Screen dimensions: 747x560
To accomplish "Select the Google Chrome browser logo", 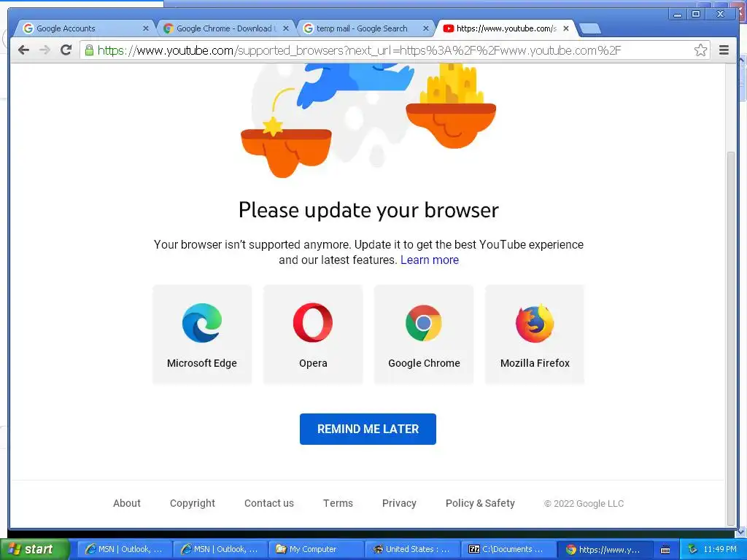I will pos(424,323).
